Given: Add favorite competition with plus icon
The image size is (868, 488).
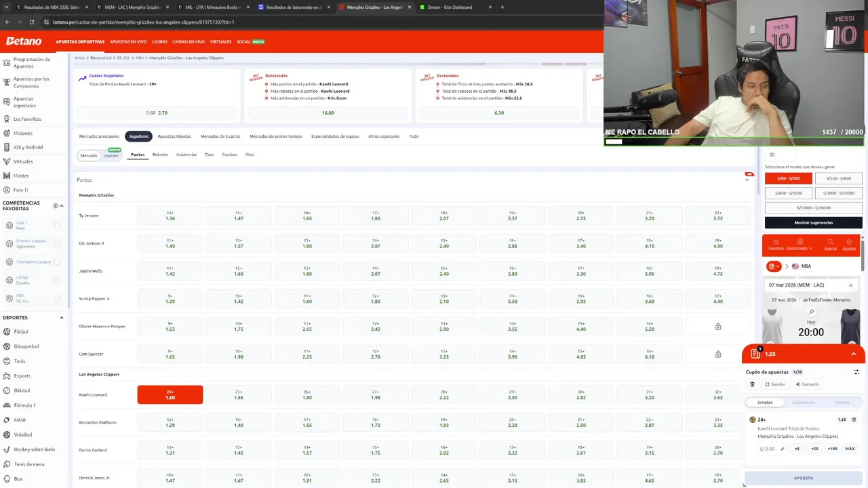Looking at the screenshot, I should tap(56, 205).
